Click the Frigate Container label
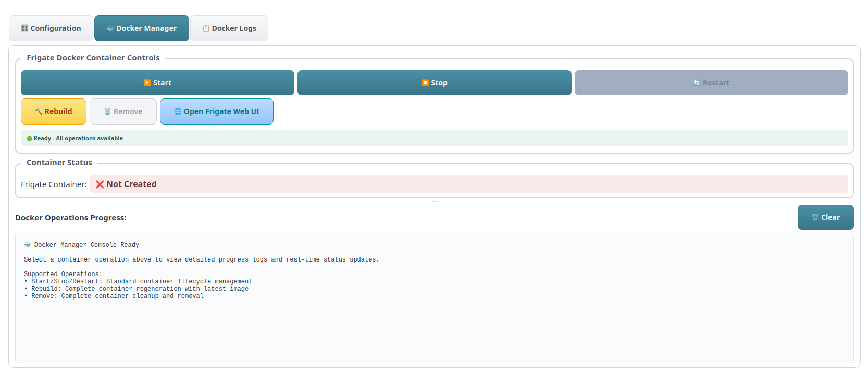The width and height of the screenshot is (868, 373). pos(54,184)
